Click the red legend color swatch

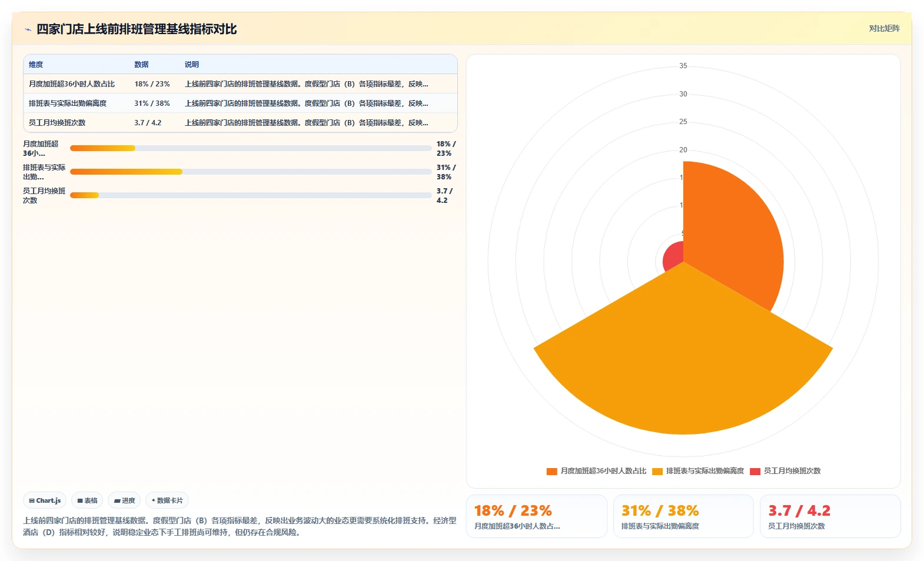coord(755,472)
